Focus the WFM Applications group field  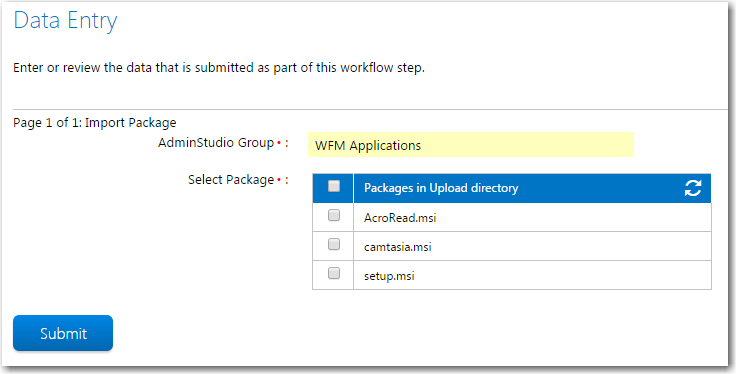[x=471, y=145]
